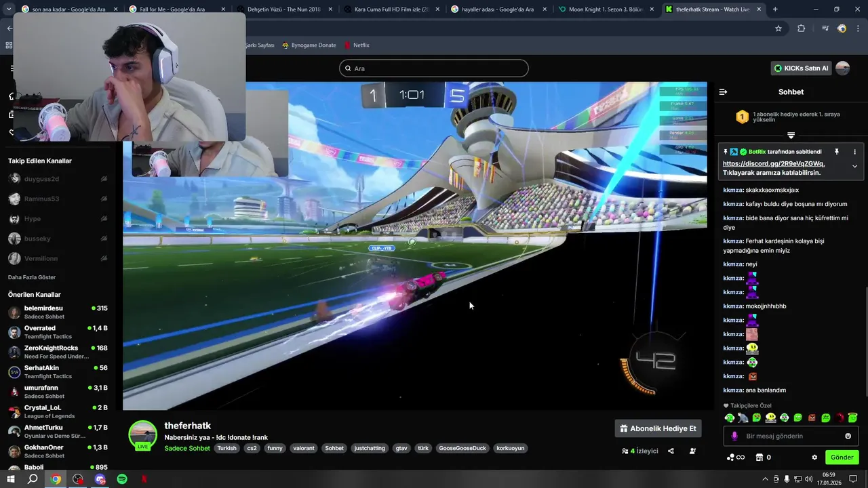The height and width of the screenshot is (488, 868).
Task: Open Overrated recommended channel
Action: pyautogui.click(x=58, y=332)
